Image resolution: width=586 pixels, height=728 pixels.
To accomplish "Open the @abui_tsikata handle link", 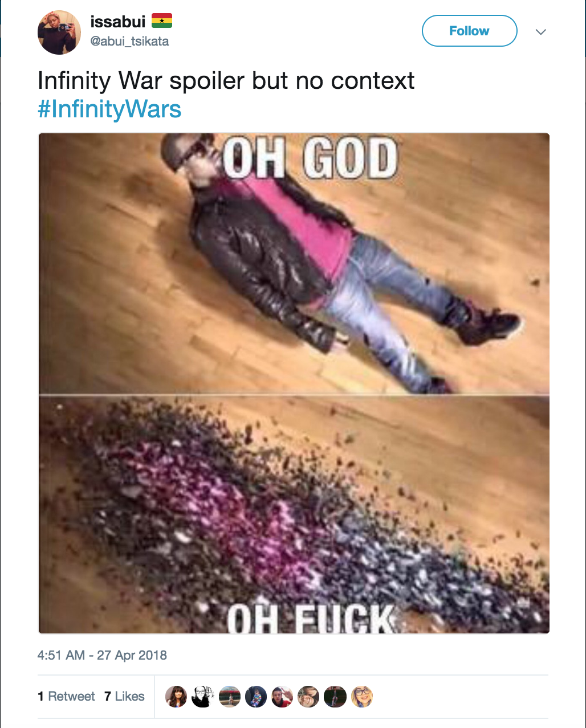I will [129, 41].
